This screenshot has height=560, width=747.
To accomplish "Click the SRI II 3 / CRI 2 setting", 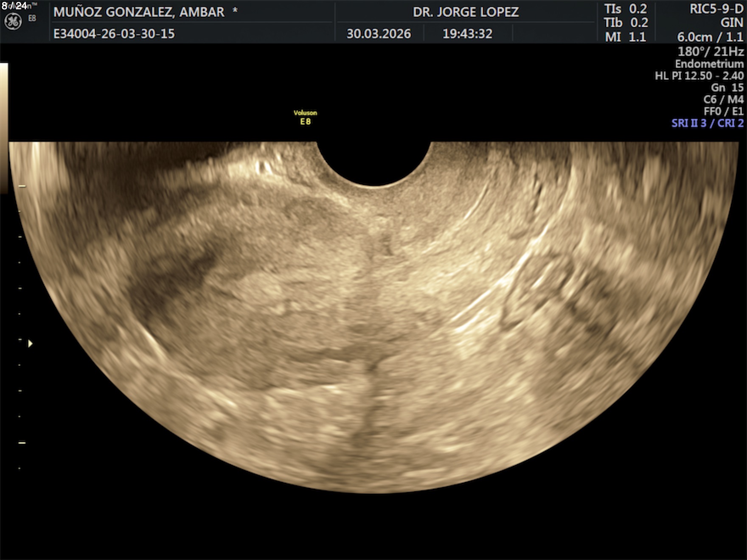I will pyautogui.click(x=707, y=123).
